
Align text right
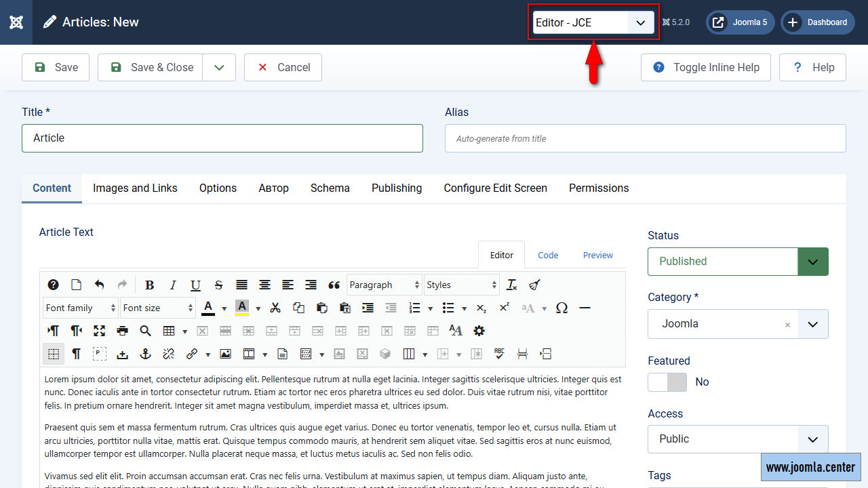[311, 285]
